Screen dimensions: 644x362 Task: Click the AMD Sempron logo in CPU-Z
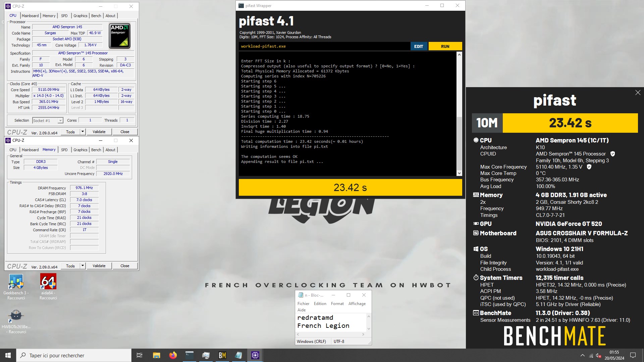[x=119, y=36]
